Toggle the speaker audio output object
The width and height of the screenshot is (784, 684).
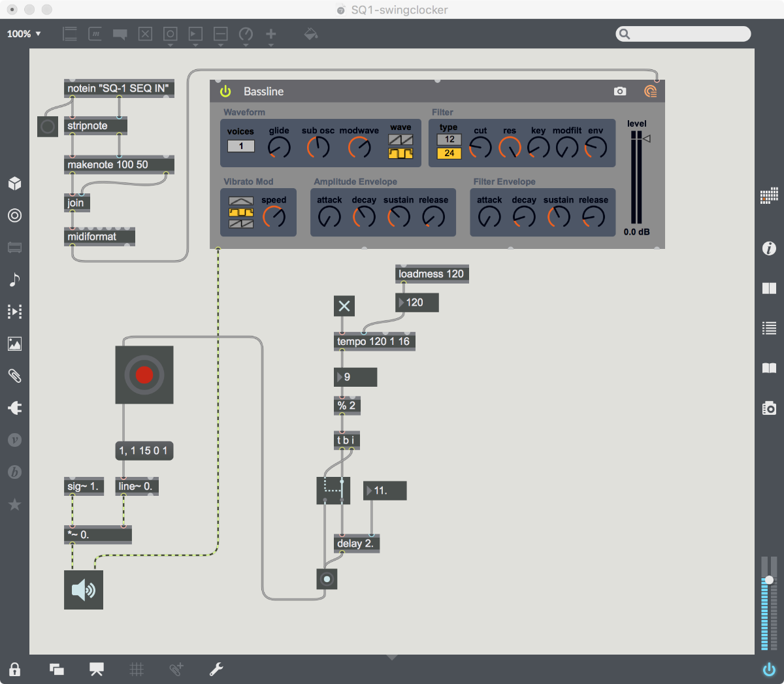pos(84,590)
